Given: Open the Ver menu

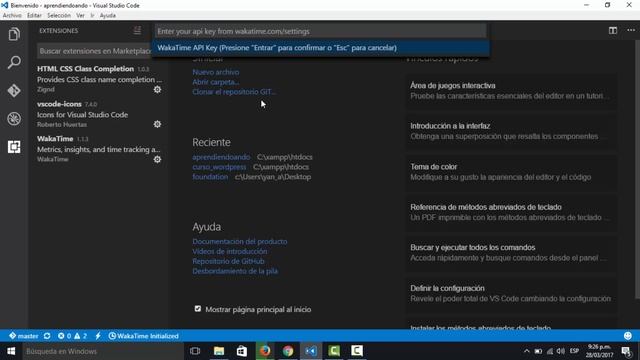Looking at the screenshot, I should point(80,16).
